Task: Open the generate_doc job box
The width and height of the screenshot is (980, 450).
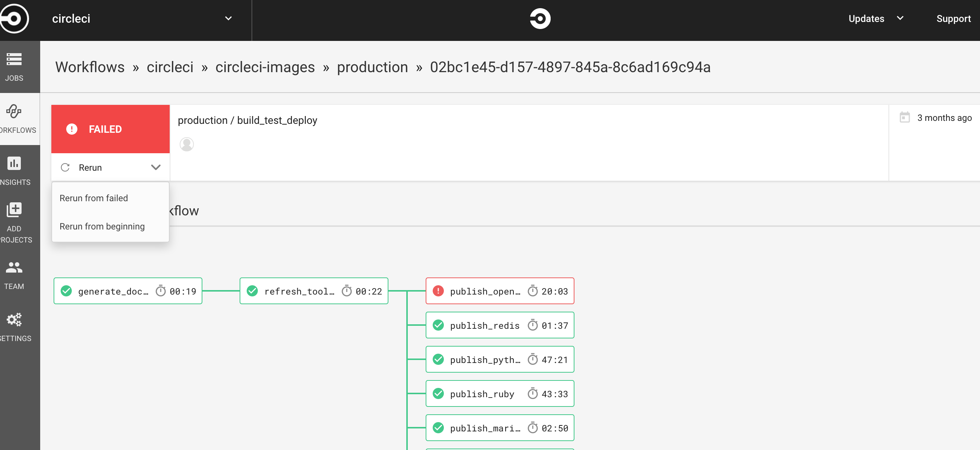Action: click(x=128, y=291)
